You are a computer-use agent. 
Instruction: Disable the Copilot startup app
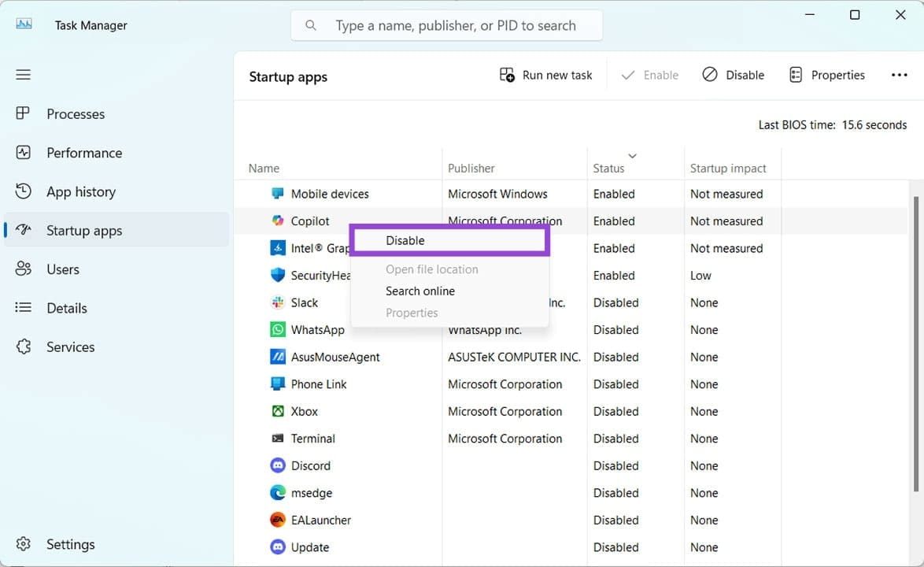coord(734,74)
